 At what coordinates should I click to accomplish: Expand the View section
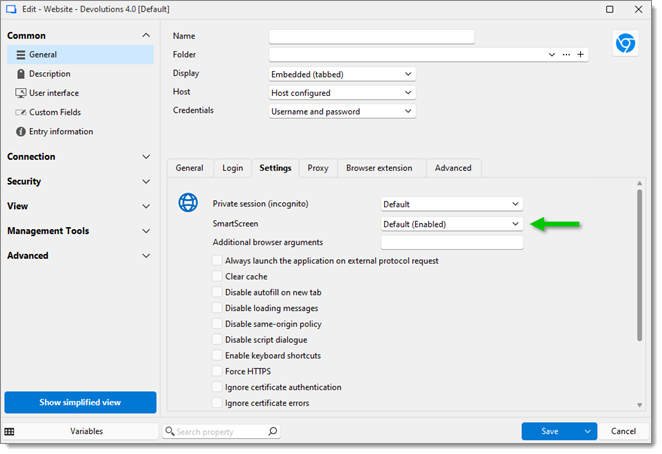coord(146,206)
